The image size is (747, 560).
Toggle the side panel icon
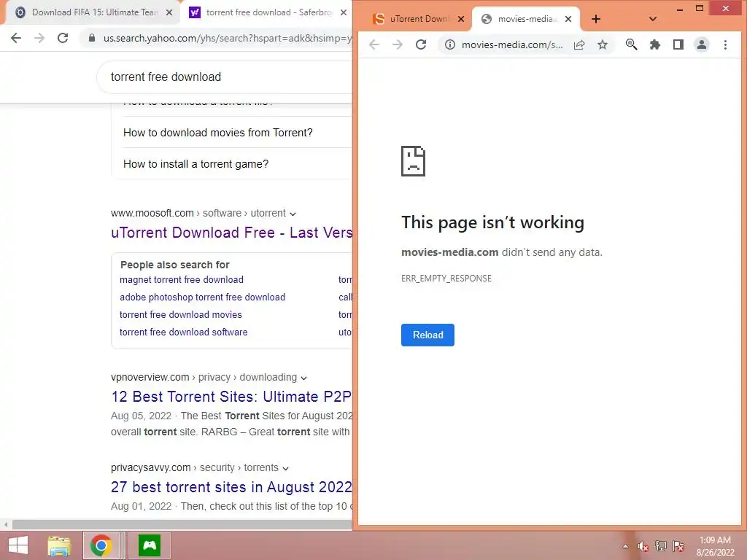678,44
